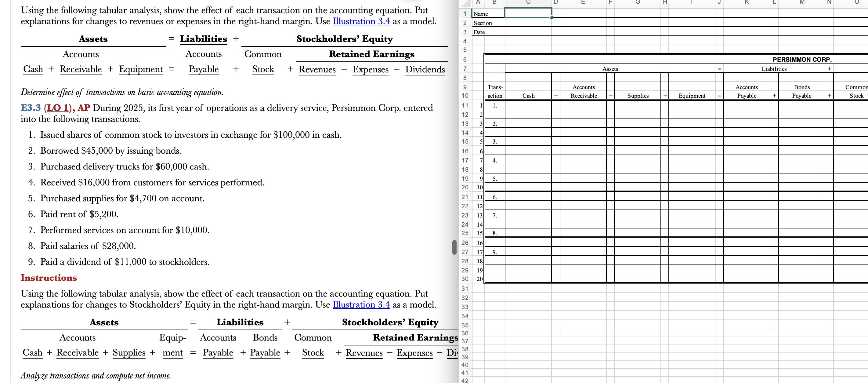Select spreadsheet column header G
Screen dimensions: 868x383
[x=638, y=2]
